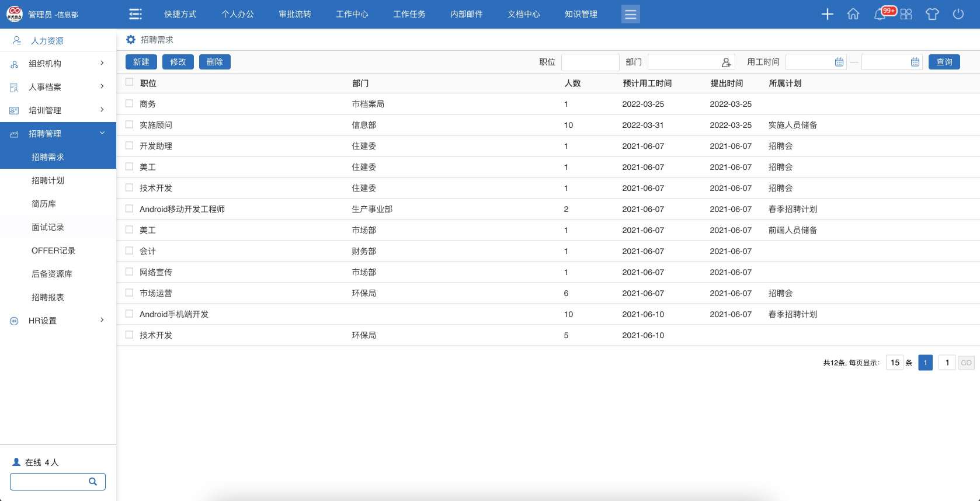The height and width of the screenshot is (501, 980).
Task: Go to home via house icon
Action: 853,14
